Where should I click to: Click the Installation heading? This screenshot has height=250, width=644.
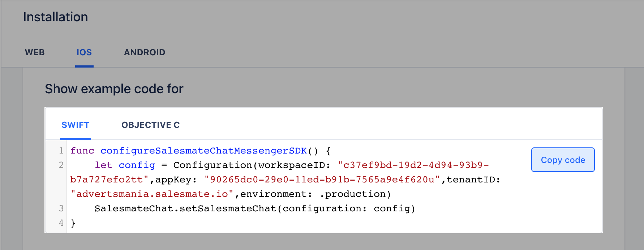pos(55,17)
